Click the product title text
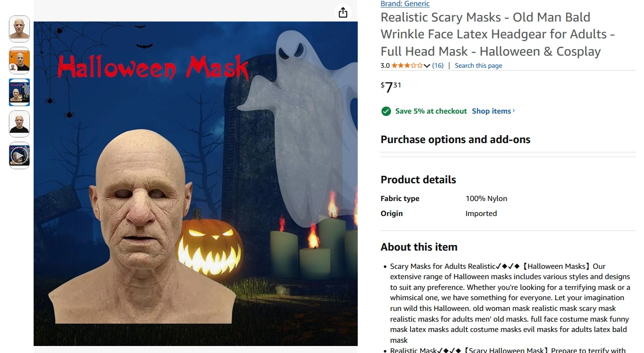 (498, 34)
